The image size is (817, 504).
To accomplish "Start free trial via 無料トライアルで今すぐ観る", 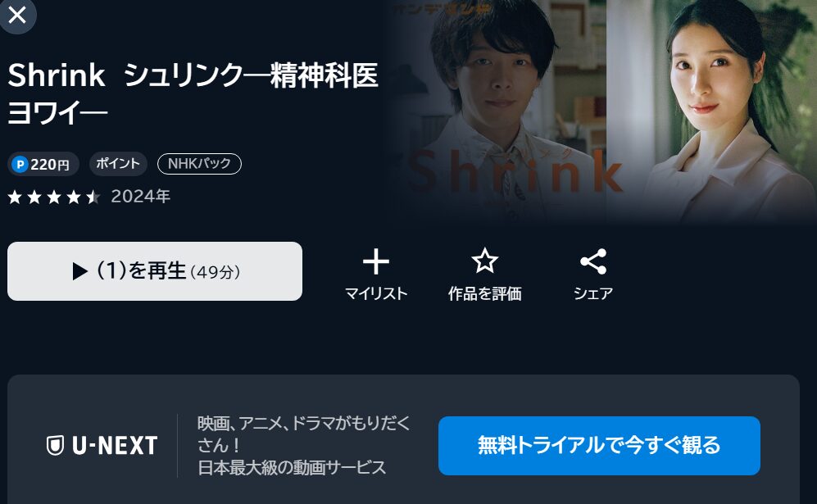I will [x=599, y=446].
